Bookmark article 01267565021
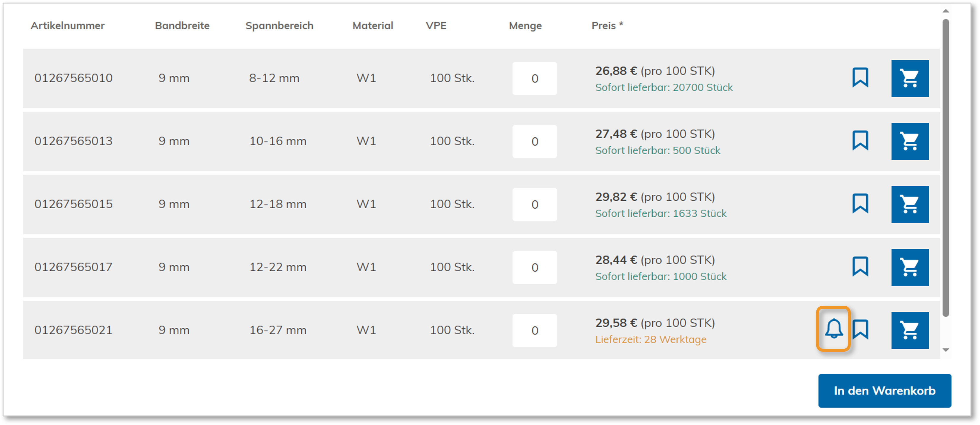The image size is (980, 425). point(861,329)
